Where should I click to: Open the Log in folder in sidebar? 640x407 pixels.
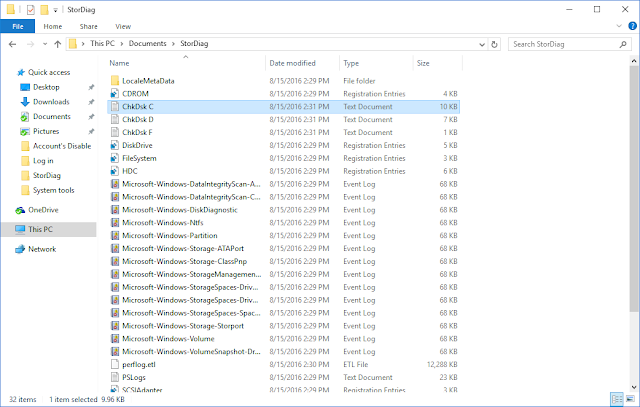[43, 160]
